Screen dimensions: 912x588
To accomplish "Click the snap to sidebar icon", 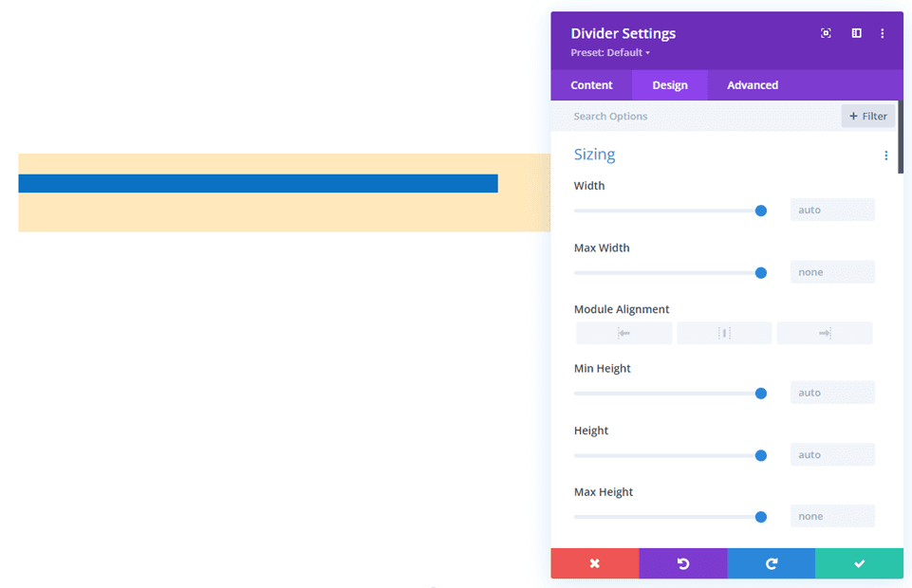I will point(856,33).
